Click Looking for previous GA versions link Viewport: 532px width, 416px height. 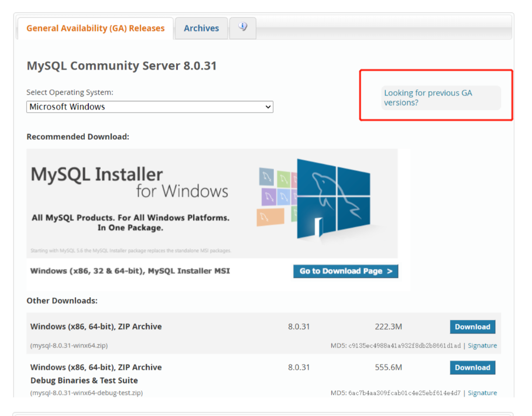coord(428,98)
